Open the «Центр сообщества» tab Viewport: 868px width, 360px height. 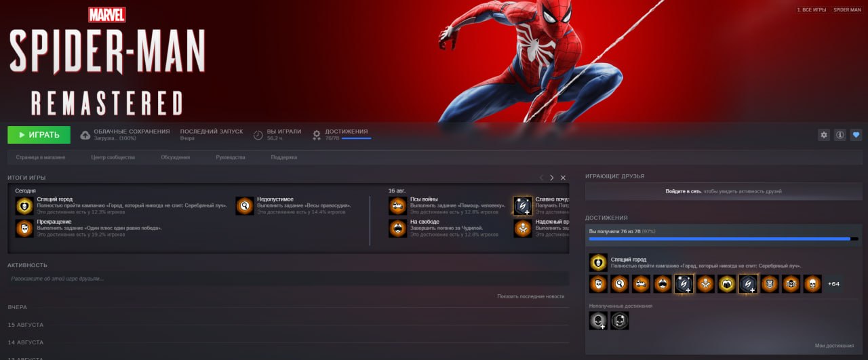(113, 157)
